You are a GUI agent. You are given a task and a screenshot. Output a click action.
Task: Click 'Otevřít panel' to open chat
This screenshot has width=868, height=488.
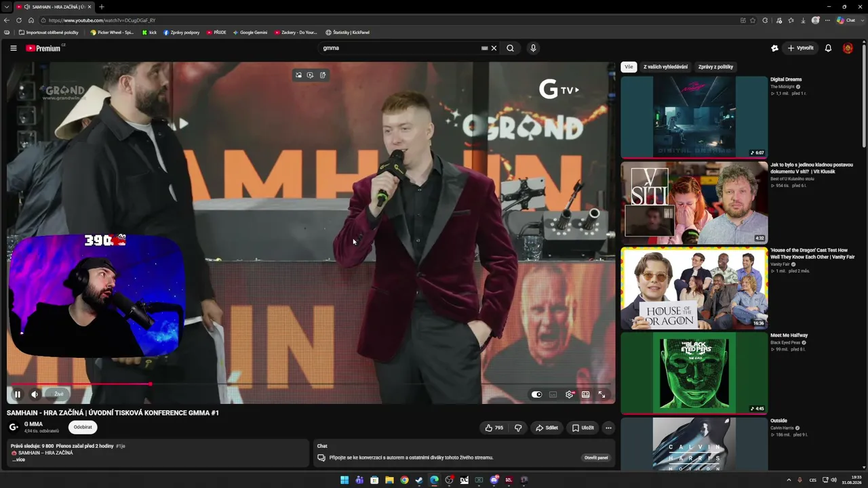[x=596, y=457]
